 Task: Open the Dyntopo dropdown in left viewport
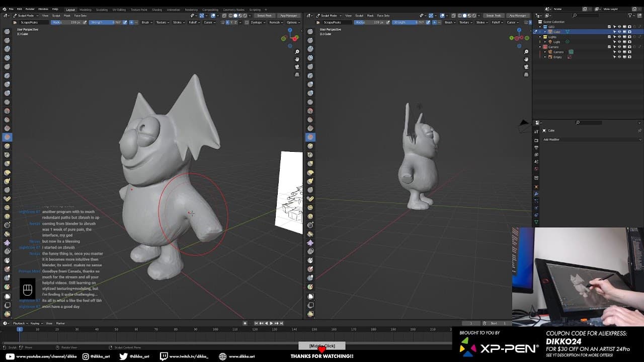257,22
